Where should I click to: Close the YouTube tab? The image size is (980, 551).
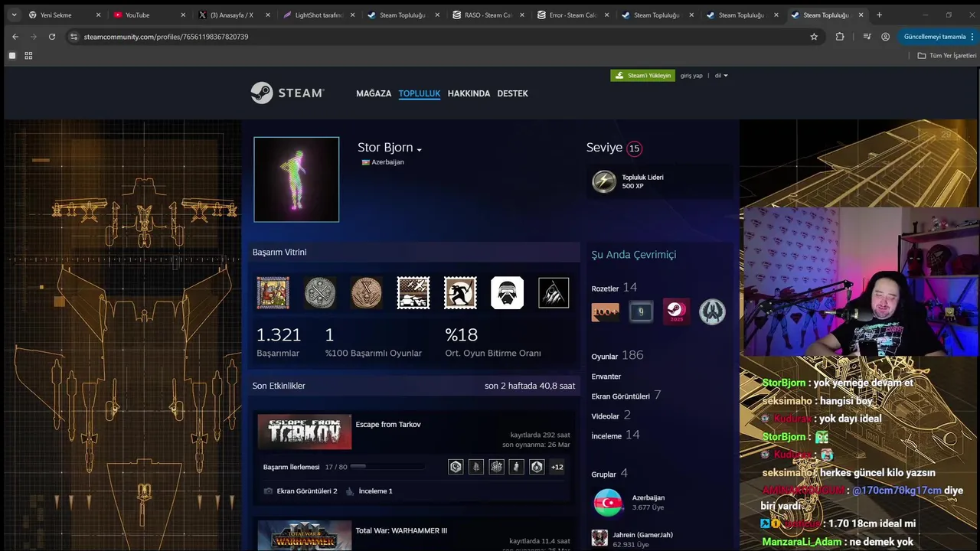[x=182, y=15]
